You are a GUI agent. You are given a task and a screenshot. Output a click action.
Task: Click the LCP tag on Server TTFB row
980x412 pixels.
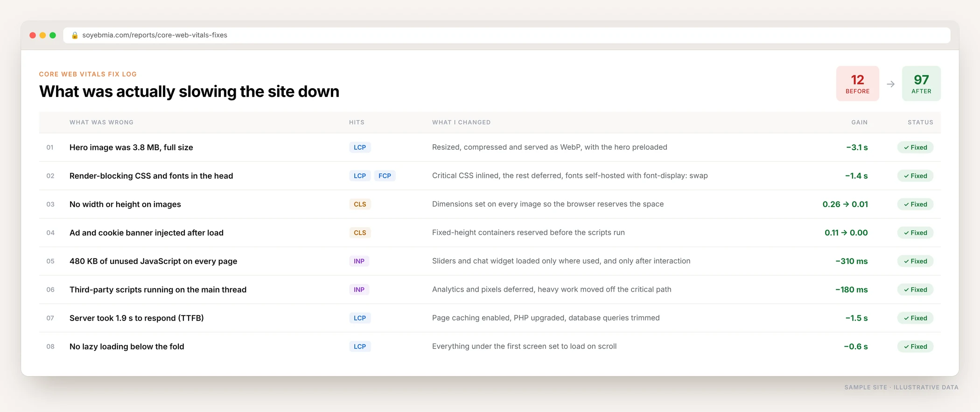click(360, 318)
